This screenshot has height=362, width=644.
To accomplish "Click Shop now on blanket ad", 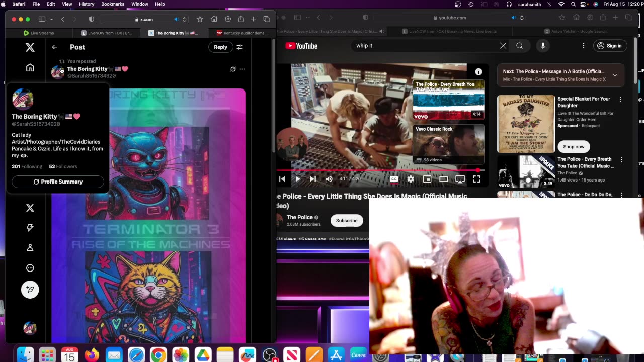I will point(574,147).
